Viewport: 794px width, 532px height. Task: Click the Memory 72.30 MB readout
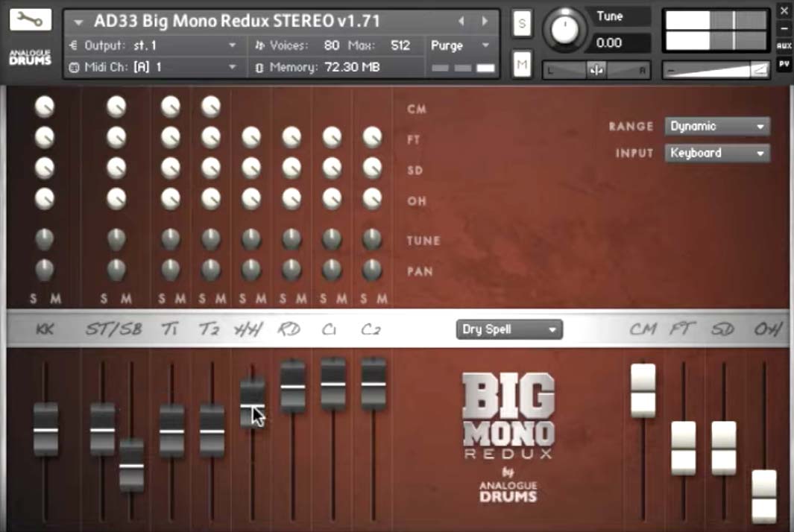(x=324, y=67)
